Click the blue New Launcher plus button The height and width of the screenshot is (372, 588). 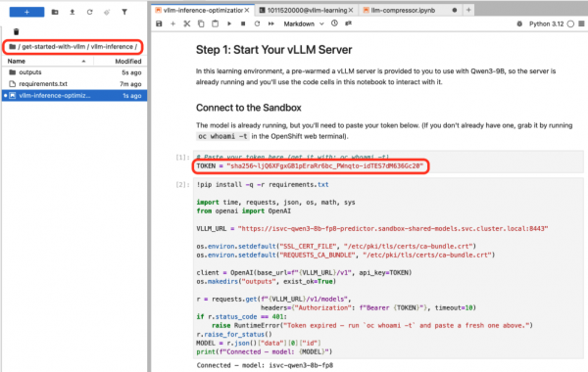coord(26,12)
